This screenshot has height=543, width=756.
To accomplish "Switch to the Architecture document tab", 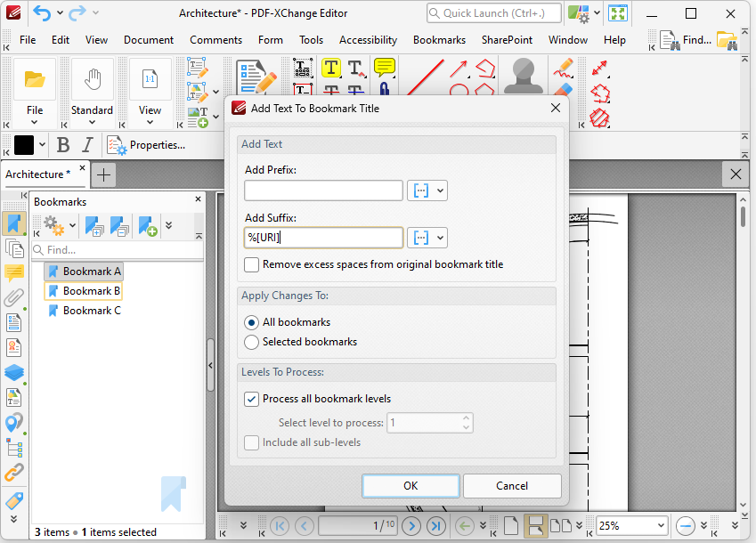I will (38, 174).
